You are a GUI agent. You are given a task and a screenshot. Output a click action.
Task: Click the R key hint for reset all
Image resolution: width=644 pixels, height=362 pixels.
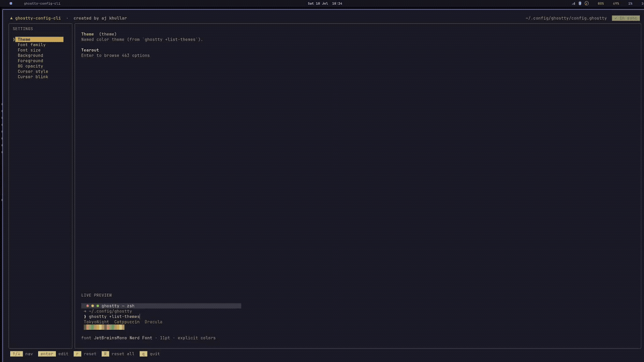[105, 354]
